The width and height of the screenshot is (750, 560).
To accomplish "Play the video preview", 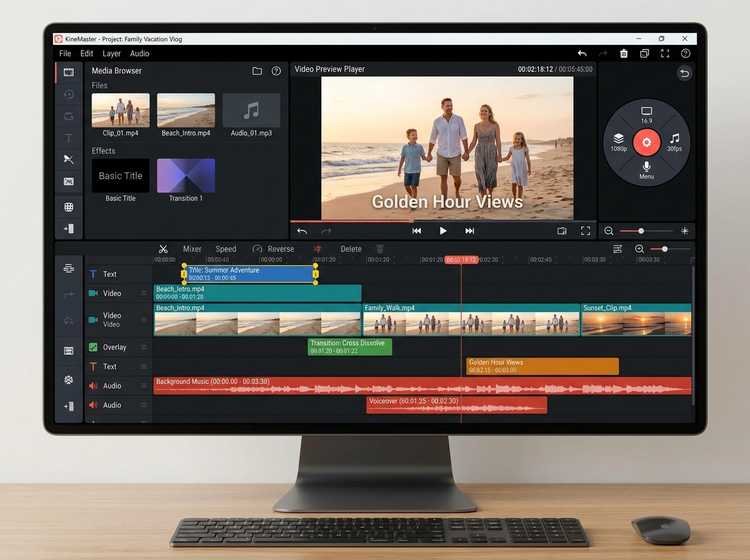I will point(443,231).
